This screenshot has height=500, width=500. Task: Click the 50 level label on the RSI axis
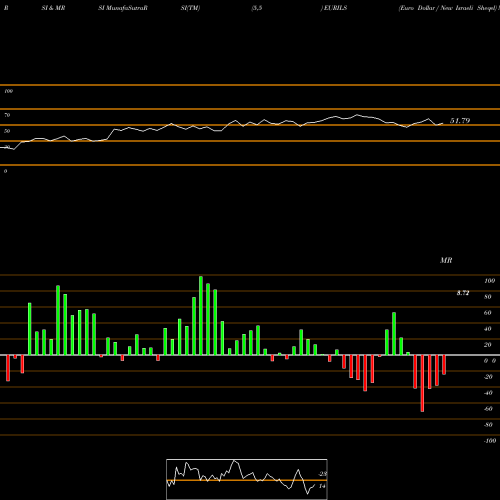click(x=7, y=131)
